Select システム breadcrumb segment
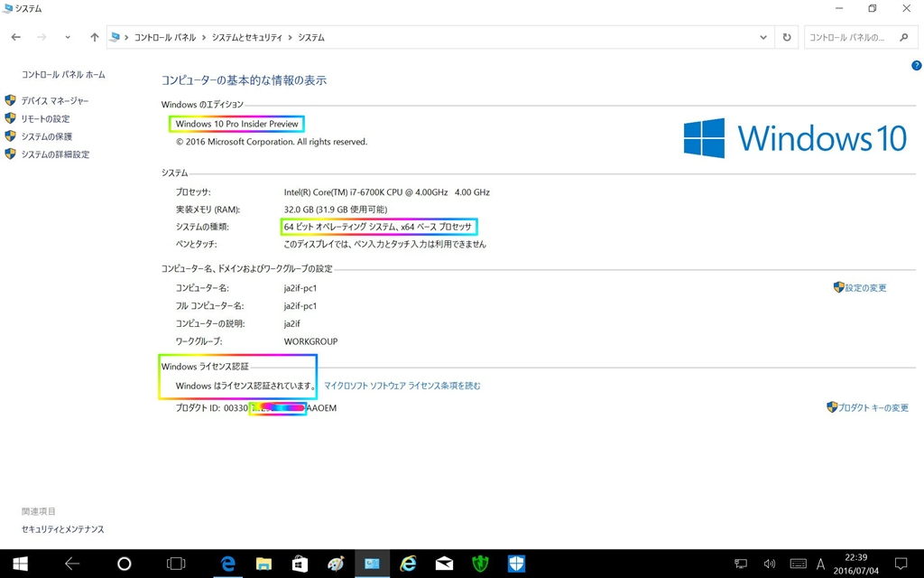The width and height of the screenshot is (924, 578). [311, 37]
